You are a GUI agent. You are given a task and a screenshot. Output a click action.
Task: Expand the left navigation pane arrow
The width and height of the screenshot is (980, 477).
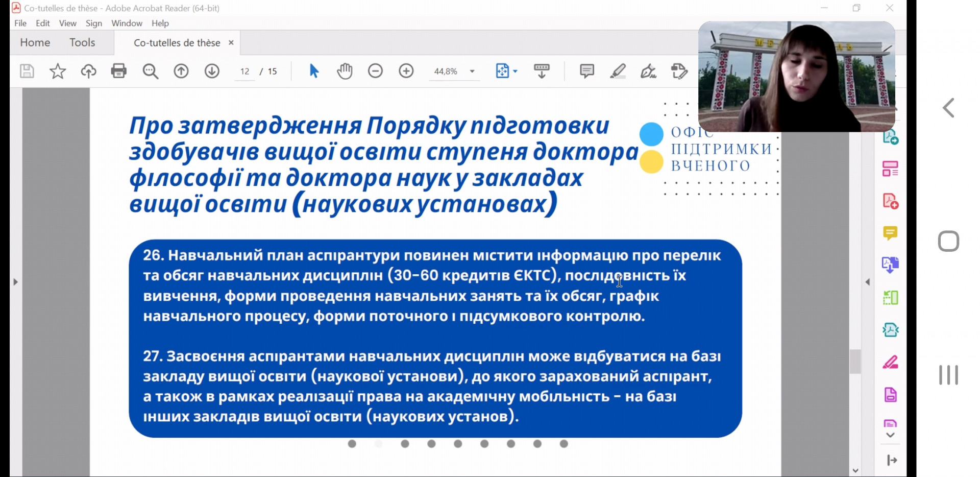coord(15,282)
